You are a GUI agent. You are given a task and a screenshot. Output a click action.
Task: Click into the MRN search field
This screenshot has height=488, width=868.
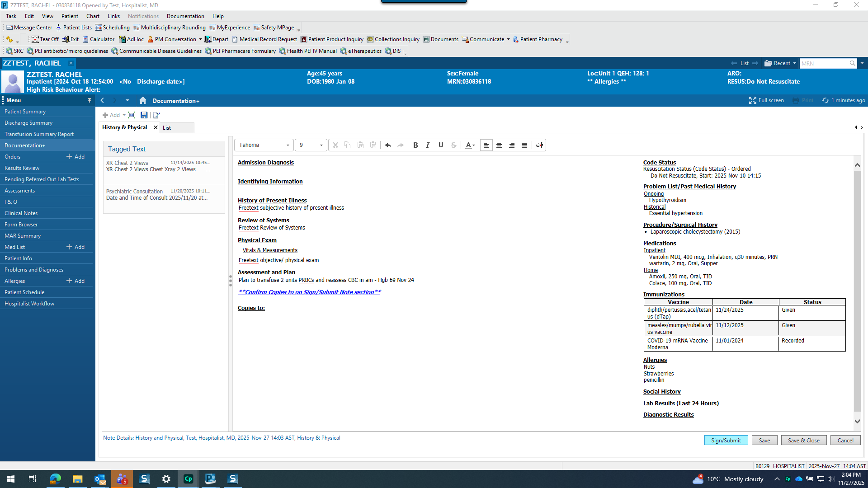824,63
